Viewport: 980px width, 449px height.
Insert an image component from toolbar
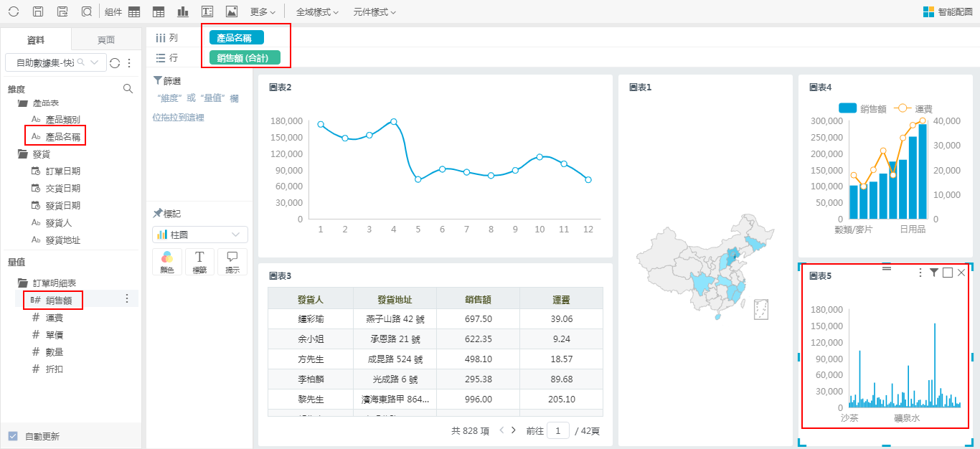tap(231, 11)
